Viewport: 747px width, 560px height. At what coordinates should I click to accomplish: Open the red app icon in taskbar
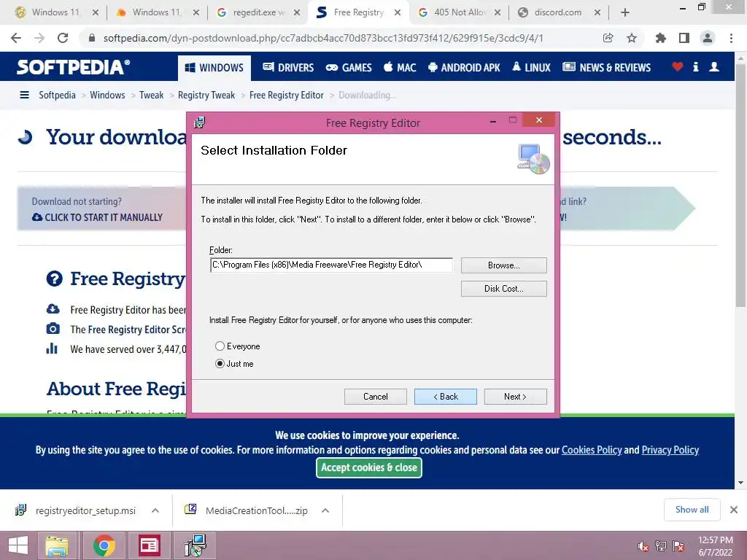pos(149,545)
